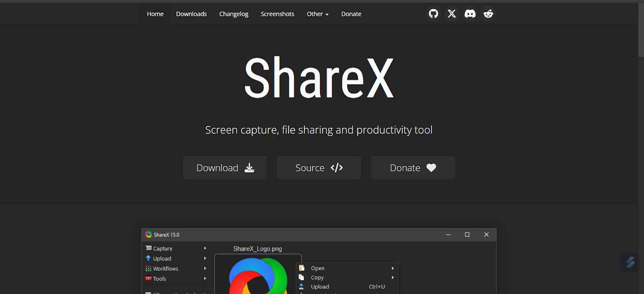Open the Changelog nav item
This screenshot has height=294, width=644.
pos(233,14)
